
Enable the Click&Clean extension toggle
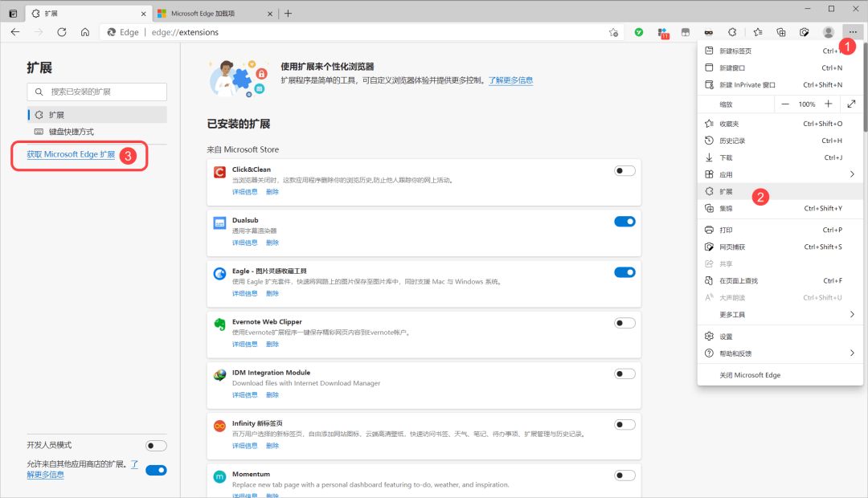tap(624, 171)
